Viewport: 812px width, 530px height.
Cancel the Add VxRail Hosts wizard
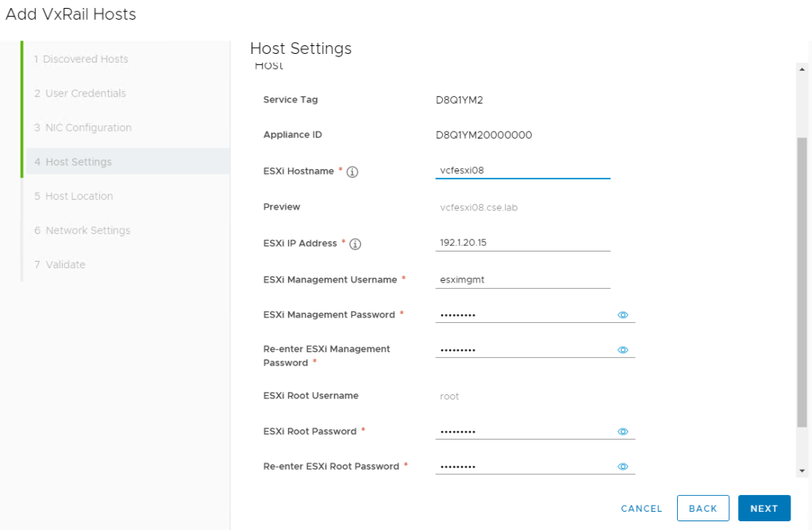click(x=641, y=509)
